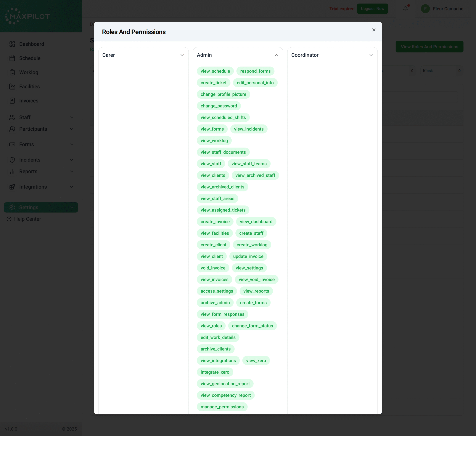Open the notifications bell
Viewport: 476px width, 464px height.
405,9
